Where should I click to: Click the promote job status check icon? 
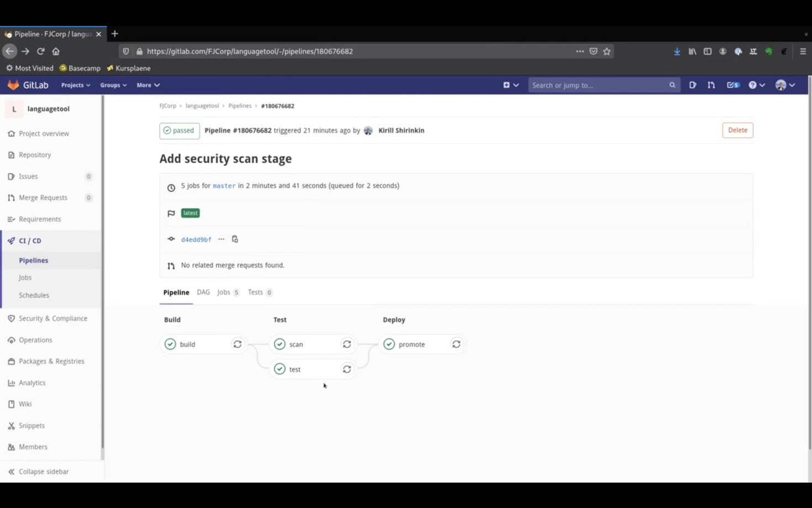click(389, 344)
